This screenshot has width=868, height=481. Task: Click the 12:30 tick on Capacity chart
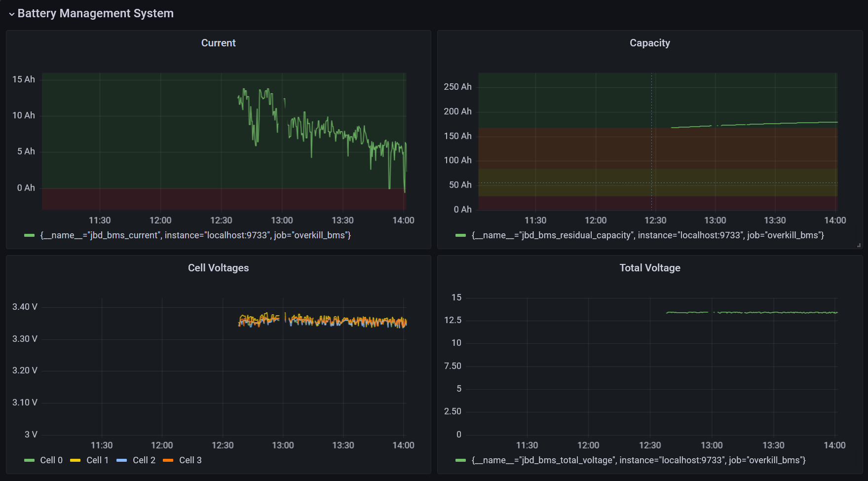pyautogui.click(x=655, y=221)
